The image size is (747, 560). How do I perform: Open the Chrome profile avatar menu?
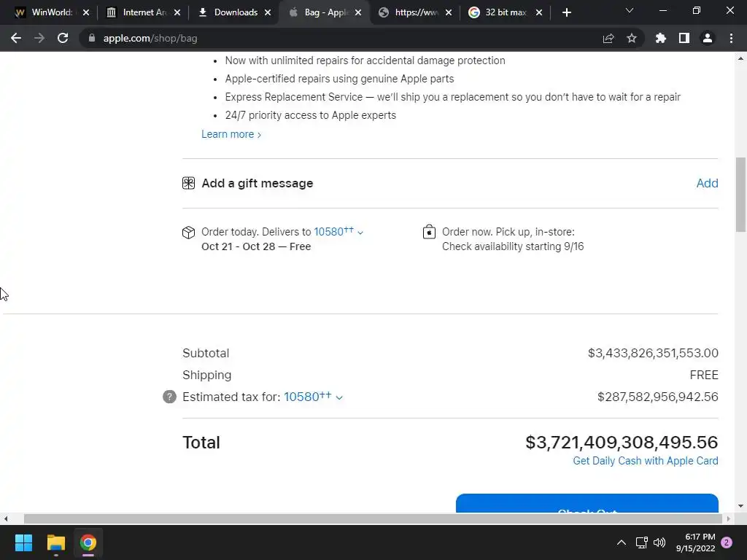708,38
